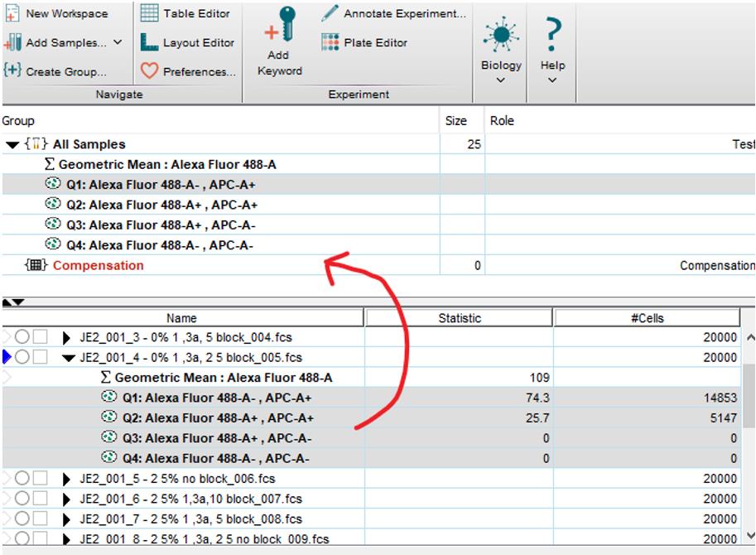Click the sigma icon in sample block_005
756x555 pixels.
(106, 377)
